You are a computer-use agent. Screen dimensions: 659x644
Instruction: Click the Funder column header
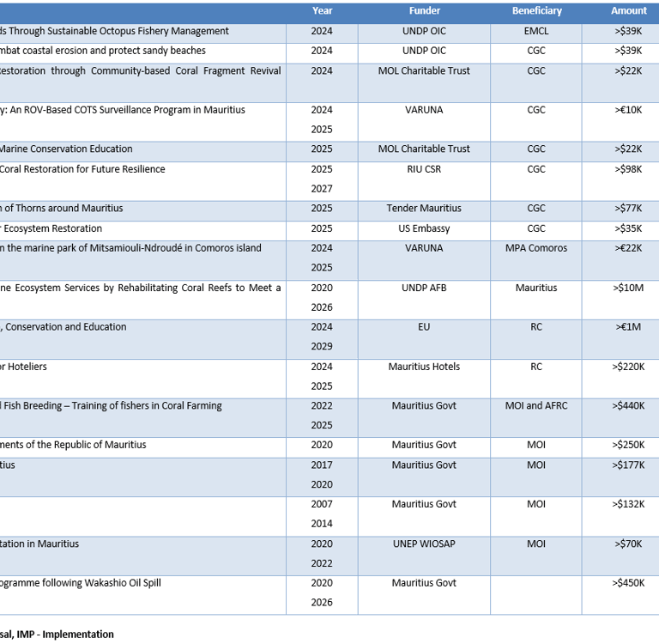click(x=425, y=11)
